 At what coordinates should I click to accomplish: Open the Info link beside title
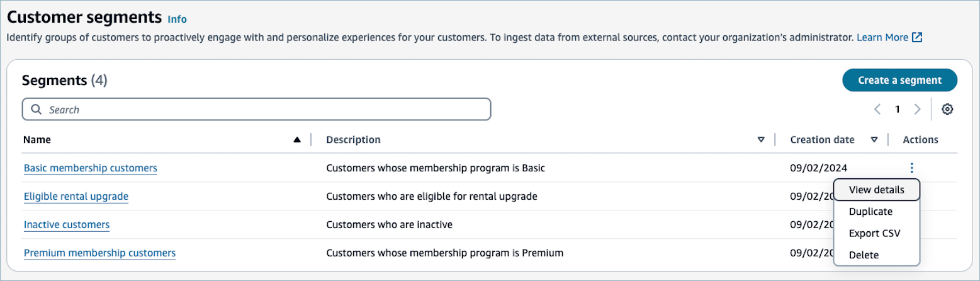coord(177,19)
